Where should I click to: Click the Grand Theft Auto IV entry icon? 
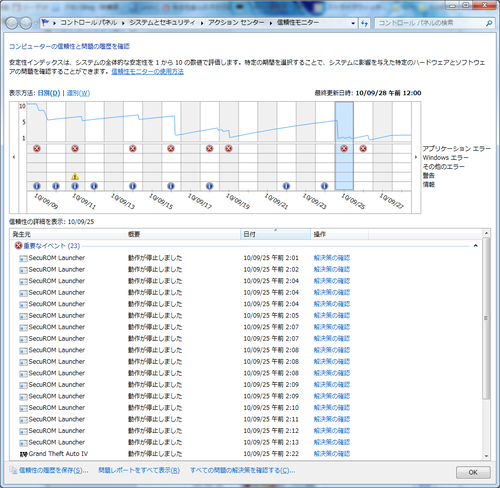coord(23,454)
